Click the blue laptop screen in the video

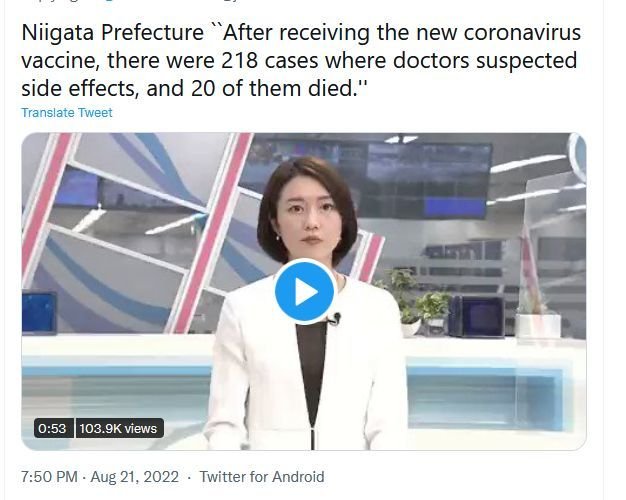pos(39,313)
